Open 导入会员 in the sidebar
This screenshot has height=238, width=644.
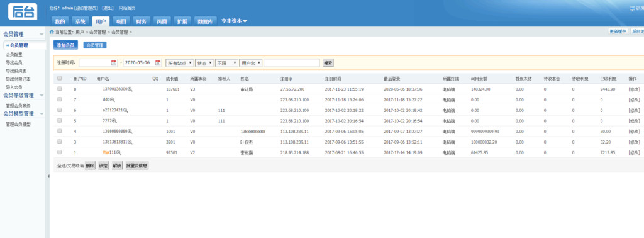point(14,87)
